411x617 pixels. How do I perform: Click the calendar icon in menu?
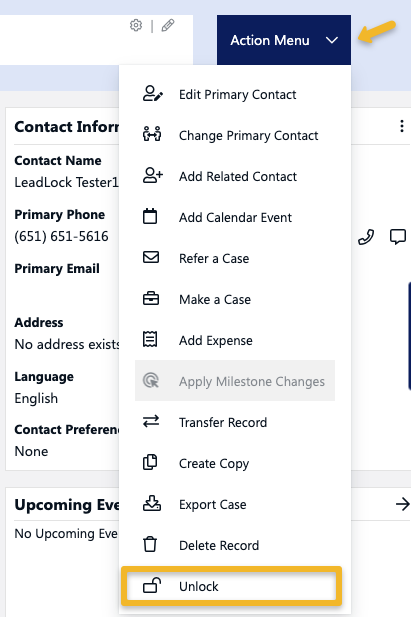[150, 216]
